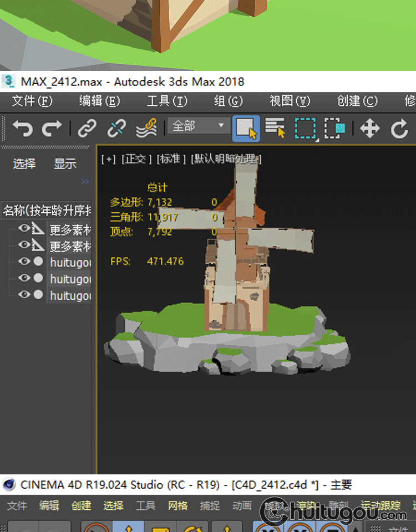
Task: Click the [正交] viewport view label
Action: click(136, 159)
